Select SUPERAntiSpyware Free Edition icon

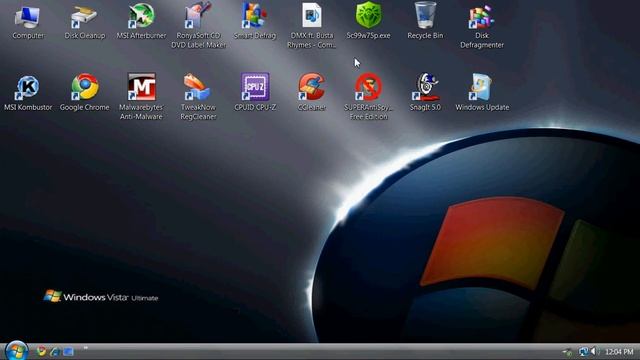(368, 97)
